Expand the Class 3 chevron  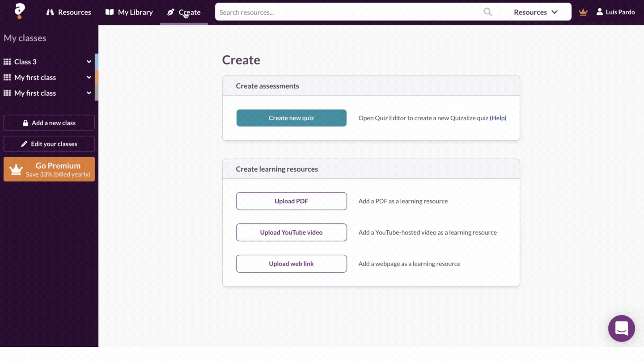pyautogui.click(x=89, y=62)
